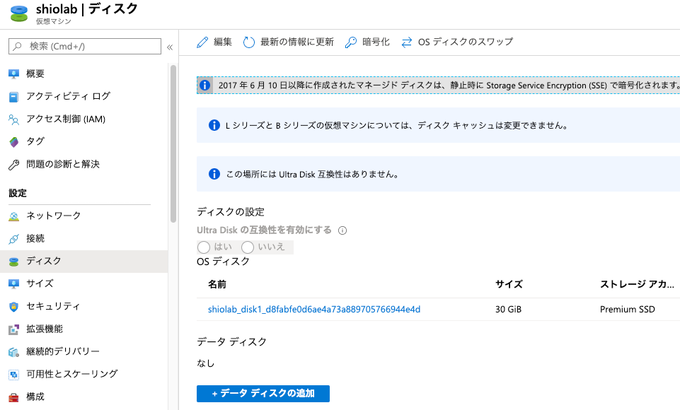The image size is (680, 410).
Task: Click the 30 GiB size cell
Action: coord(508,309)
